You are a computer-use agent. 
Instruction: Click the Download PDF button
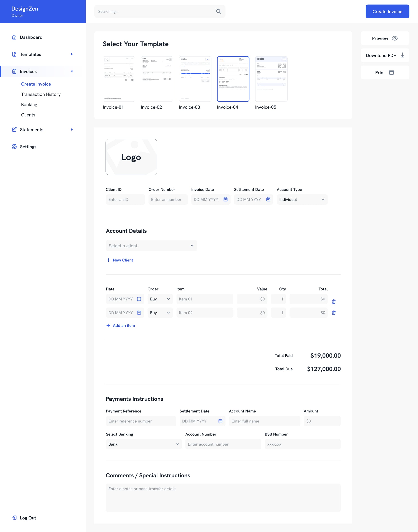[x=385, y=55]
